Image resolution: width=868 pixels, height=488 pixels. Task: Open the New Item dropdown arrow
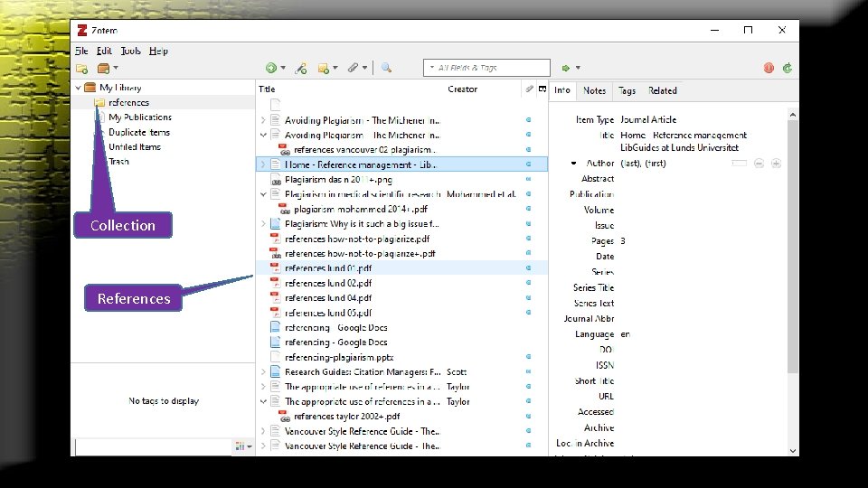click(x=283, y=68)
